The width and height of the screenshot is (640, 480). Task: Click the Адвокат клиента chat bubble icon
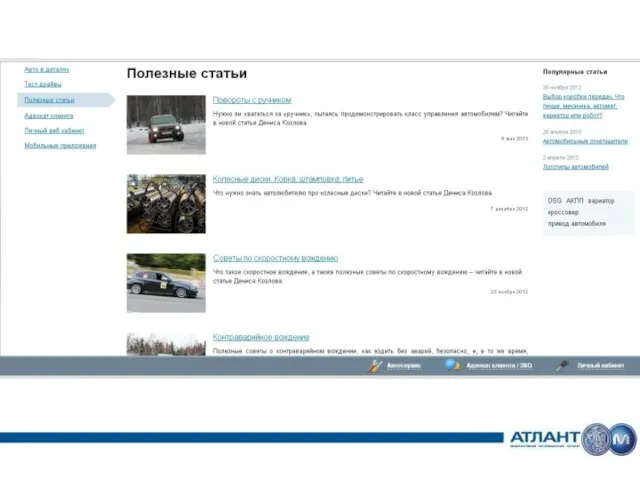[452, 366]
